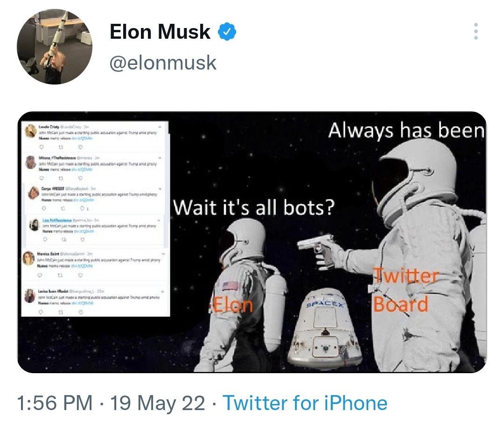The image size is (504, 425).
Task: Open the three-dot more options menu
Action: point(476,31)
